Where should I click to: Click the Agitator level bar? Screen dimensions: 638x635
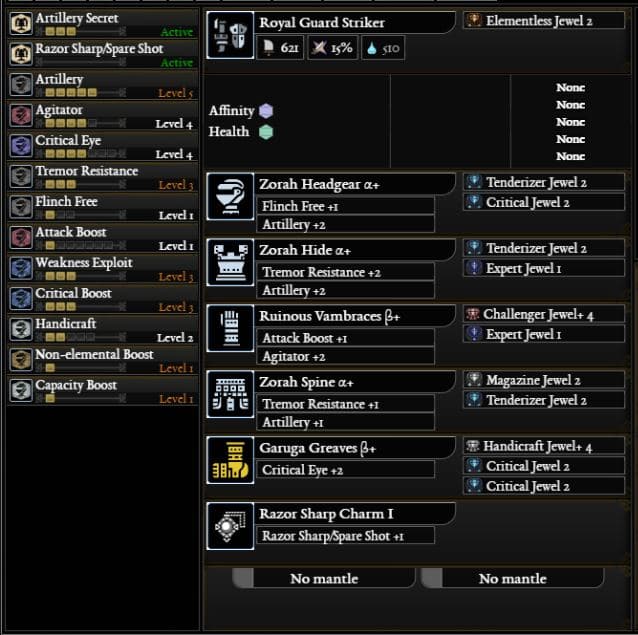point(81,123)
